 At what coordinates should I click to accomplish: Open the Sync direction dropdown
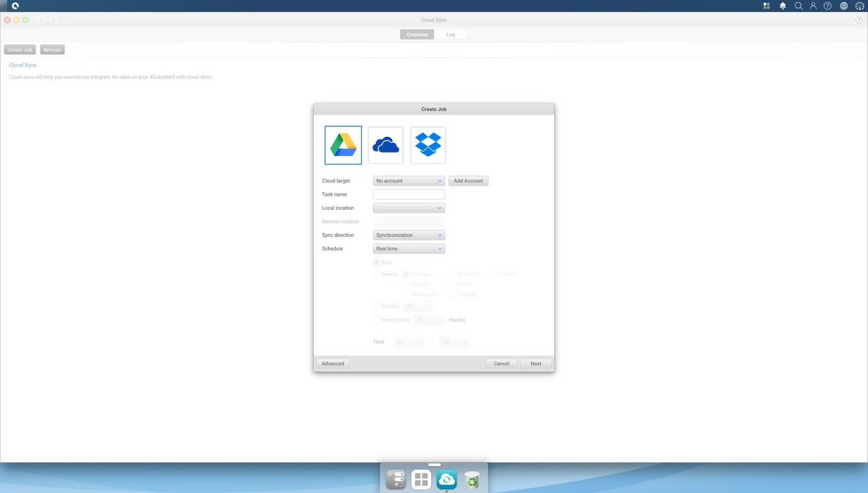[x=409, y=235]
